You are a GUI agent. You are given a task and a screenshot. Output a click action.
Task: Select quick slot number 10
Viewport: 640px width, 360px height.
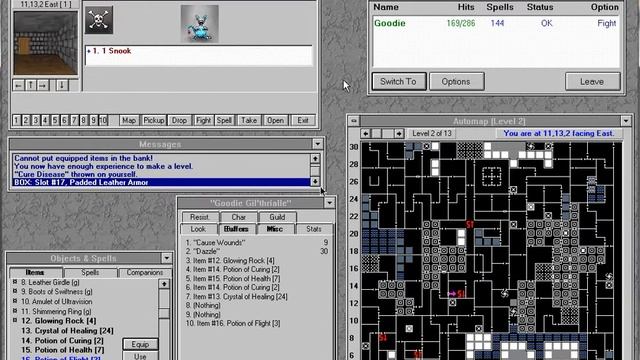click(x=103, y=120)
